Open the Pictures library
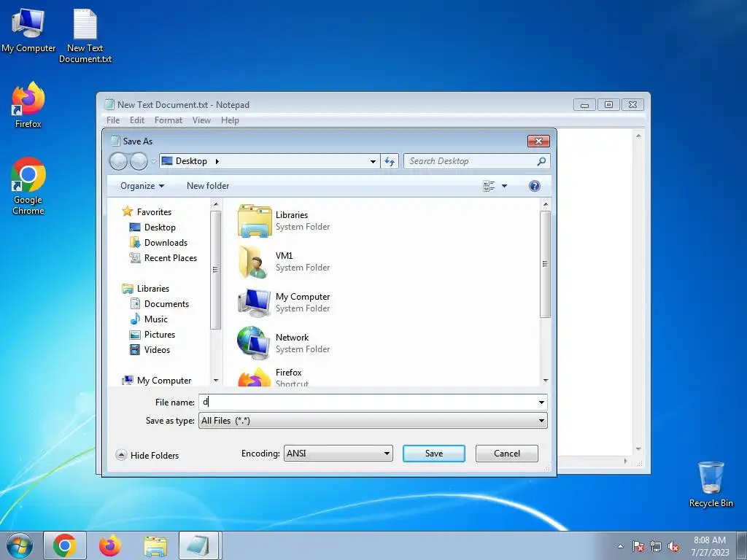Image resolution: width=747 pixels, height=560 pixels. coord(160,334)
